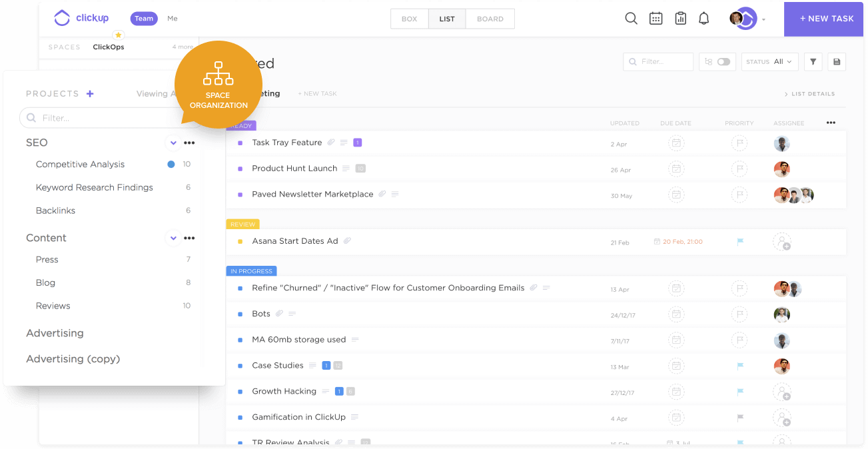868x449 pixels.
Task: Click the save view icon
Action: coord(837,61)
